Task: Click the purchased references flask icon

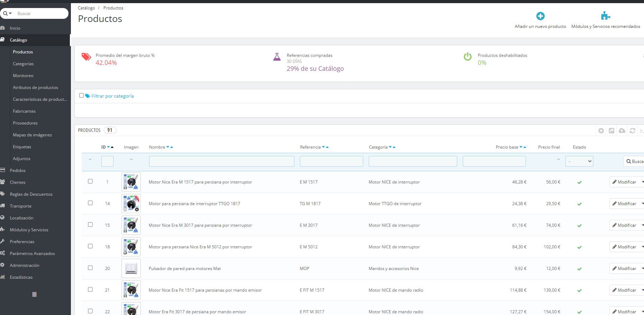Action: [277, 57]
